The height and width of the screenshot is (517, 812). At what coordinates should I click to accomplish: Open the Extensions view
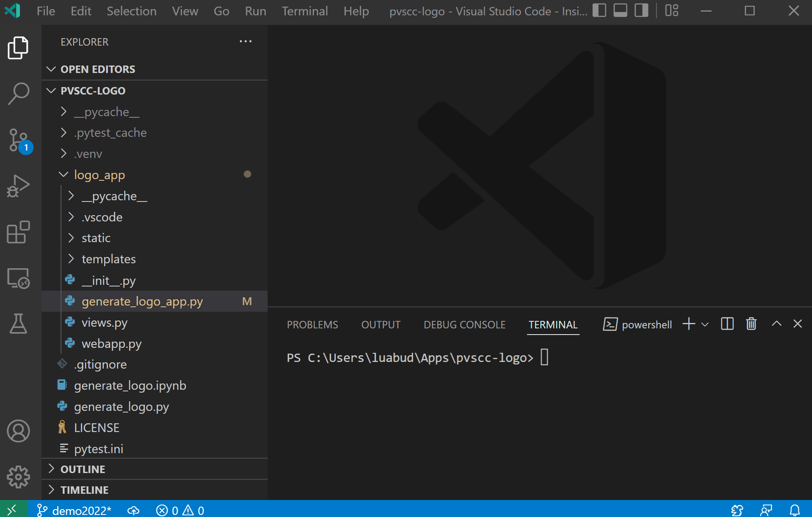click(18, 232)
